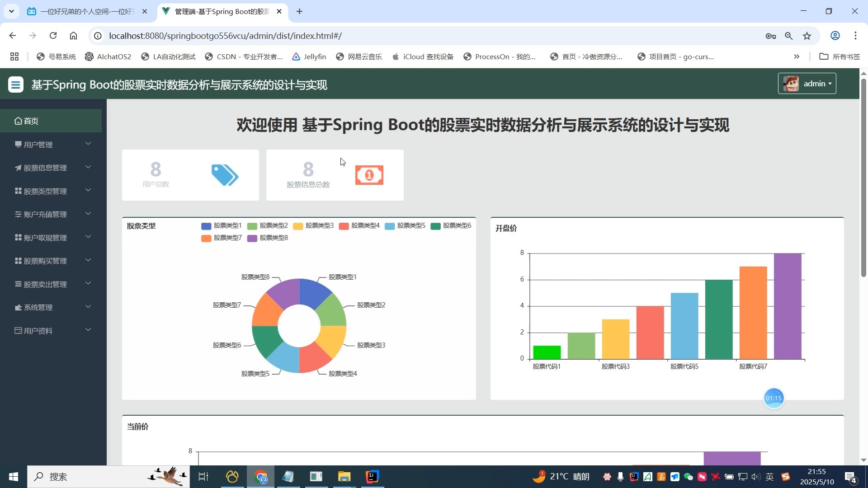Click the home icon beside 首页
The image size is (868, 488).
tap(18, 121)
